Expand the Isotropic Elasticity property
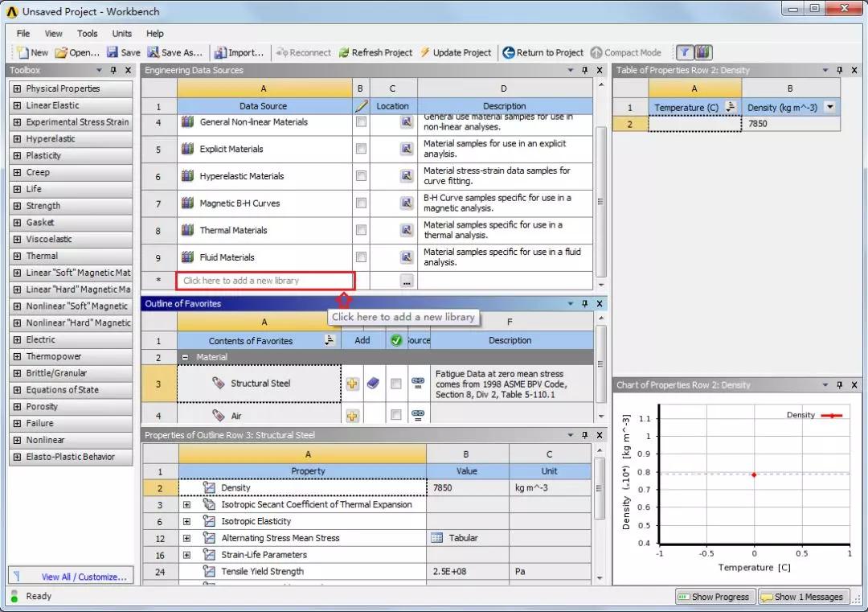Viewport: 868px width, 612px height. point(186,521)
